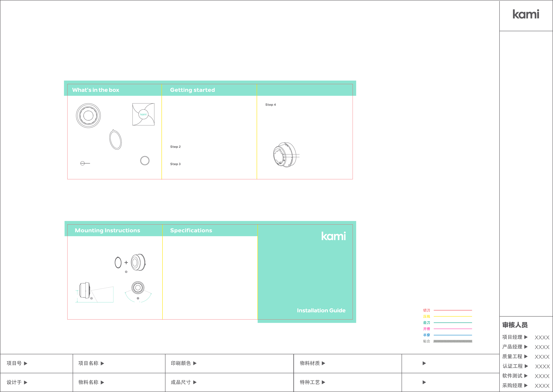Click the What's in the box heading
This screenshot has height=392, width=553.
pyautogui.click(x=96, y=90)
